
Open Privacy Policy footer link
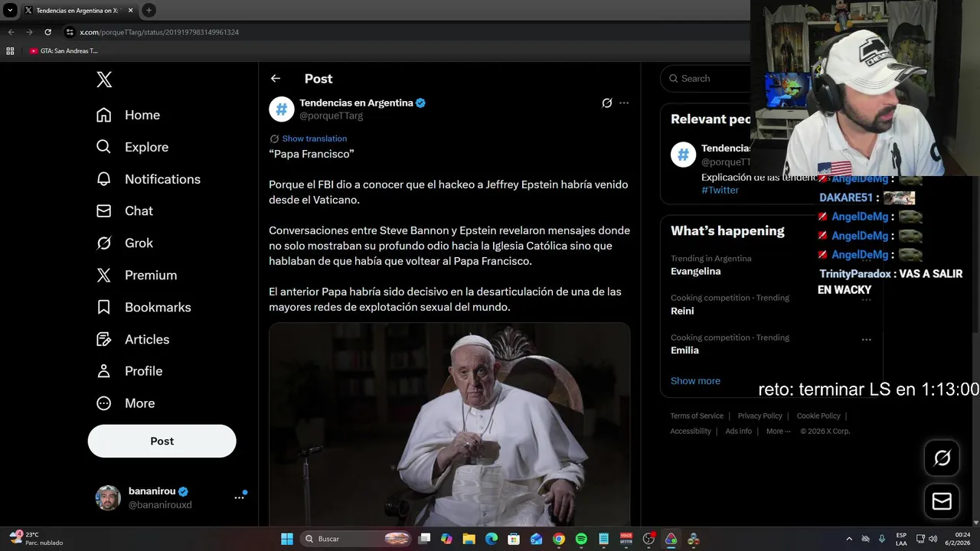(759, 416)
